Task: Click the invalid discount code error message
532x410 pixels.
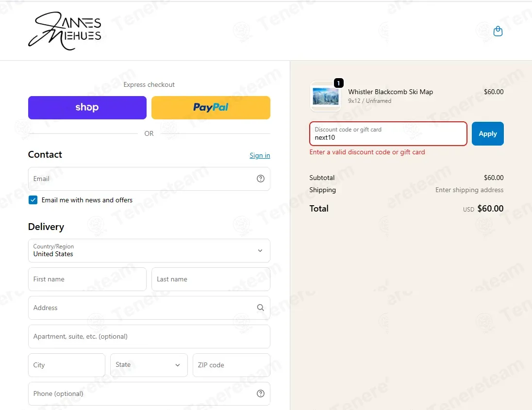Action: click(367, 152)
